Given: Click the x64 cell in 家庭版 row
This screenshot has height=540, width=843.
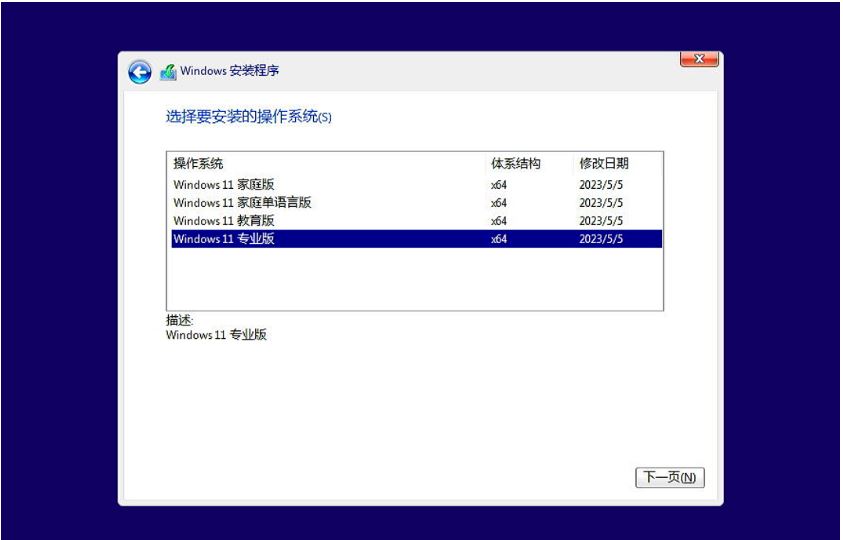Looking at the screenshot, I should pyautogui.click(x=499, y=185).
